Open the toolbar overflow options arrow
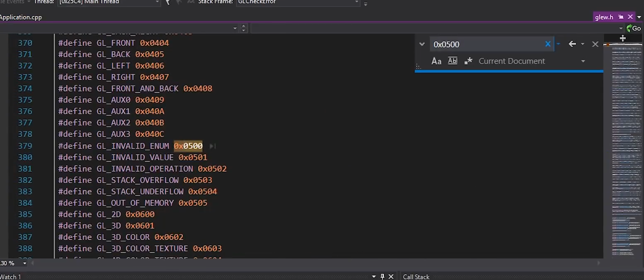The width and height of the screenshot is (644, 280). (365, 3)
